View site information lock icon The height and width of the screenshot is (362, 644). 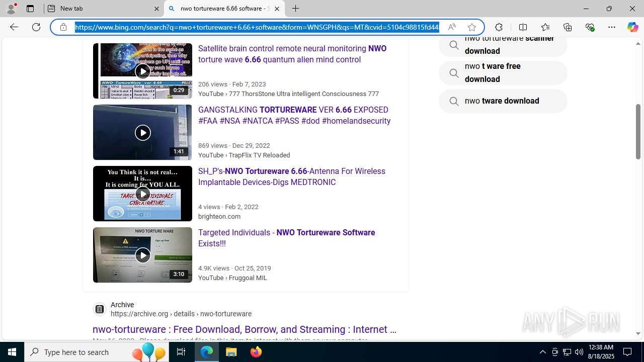pos(63,27)
